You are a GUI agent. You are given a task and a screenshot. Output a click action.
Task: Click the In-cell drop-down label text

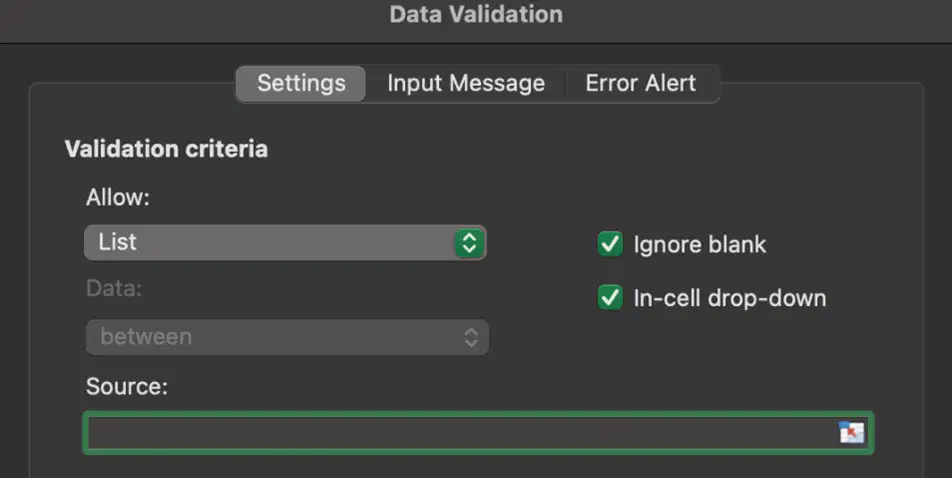730,298
